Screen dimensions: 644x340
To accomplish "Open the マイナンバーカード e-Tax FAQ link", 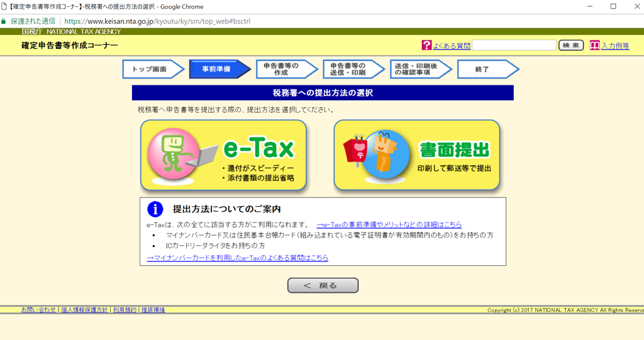I will (237, 258).
